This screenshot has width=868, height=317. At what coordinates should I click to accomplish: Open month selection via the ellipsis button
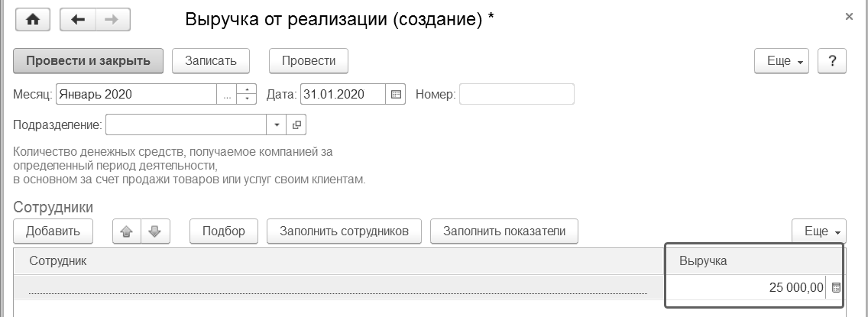coord(226,94)
